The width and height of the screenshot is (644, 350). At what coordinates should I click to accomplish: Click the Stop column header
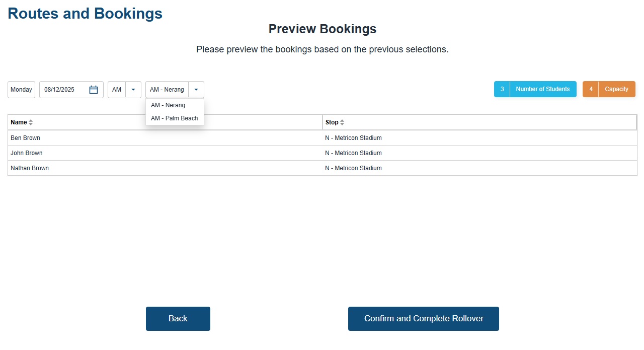tap(332, 122)
